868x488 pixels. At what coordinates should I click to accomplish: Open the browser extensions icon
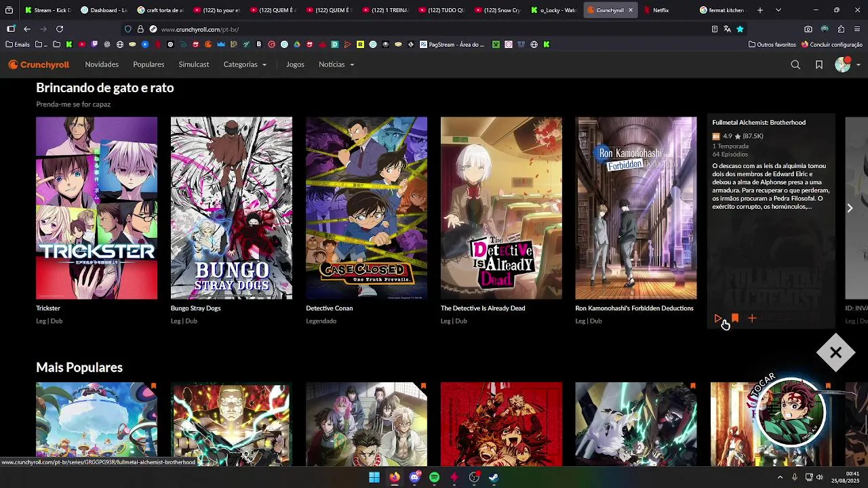pos(841,29)
